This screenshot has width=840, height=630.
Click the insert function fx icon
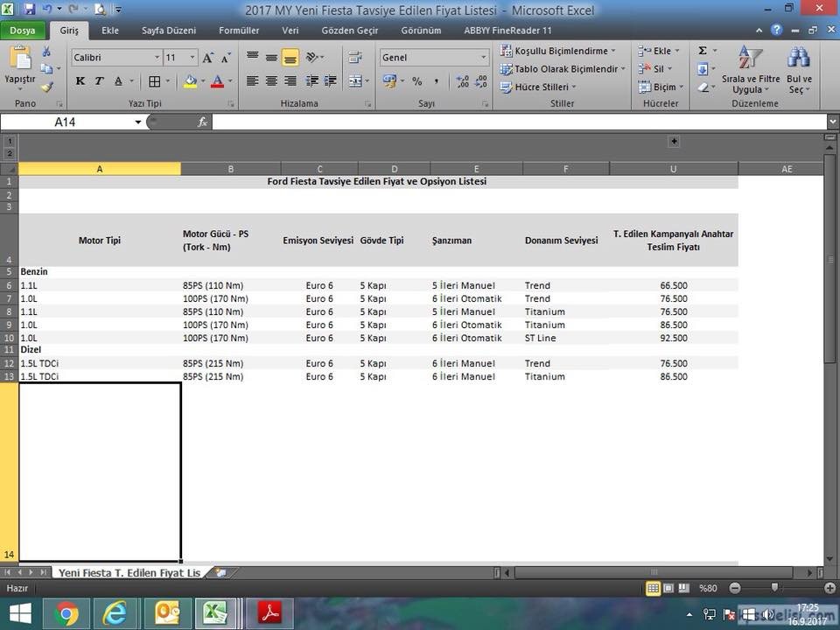pos(202,122)
